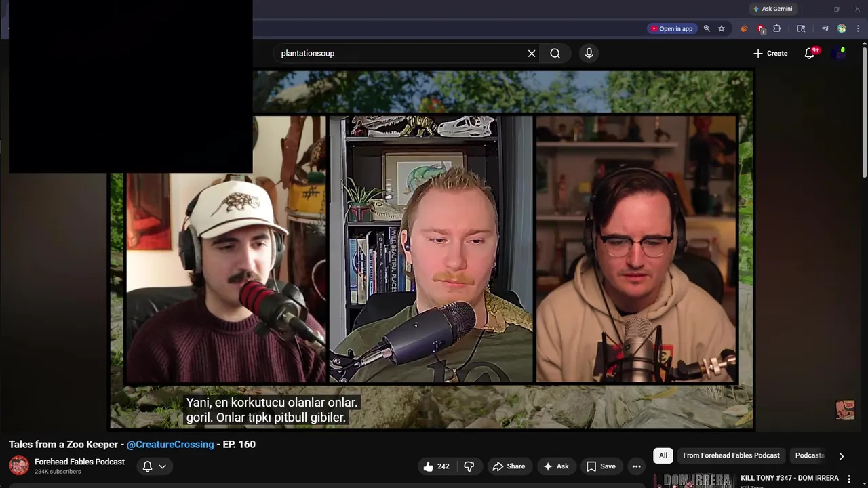Select the Podcasts filter chip
The width and height of the screenshot is (868, 488).
coord(810,455)
